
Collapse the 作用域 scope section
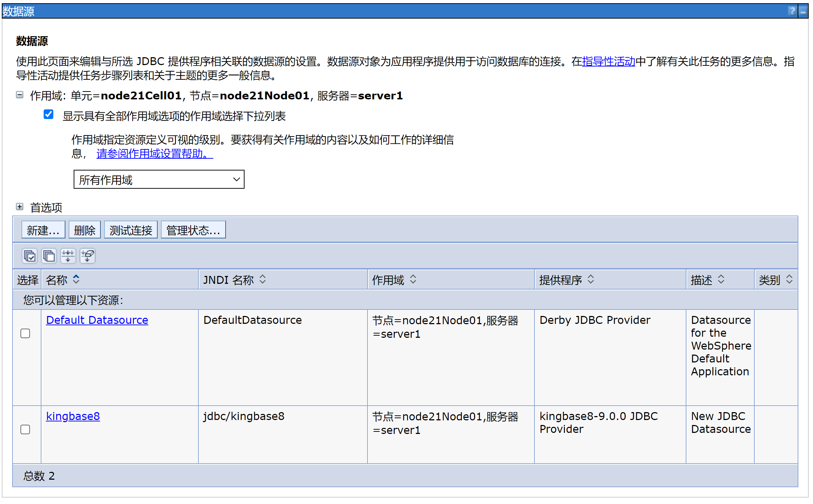[x=20, y=95]
